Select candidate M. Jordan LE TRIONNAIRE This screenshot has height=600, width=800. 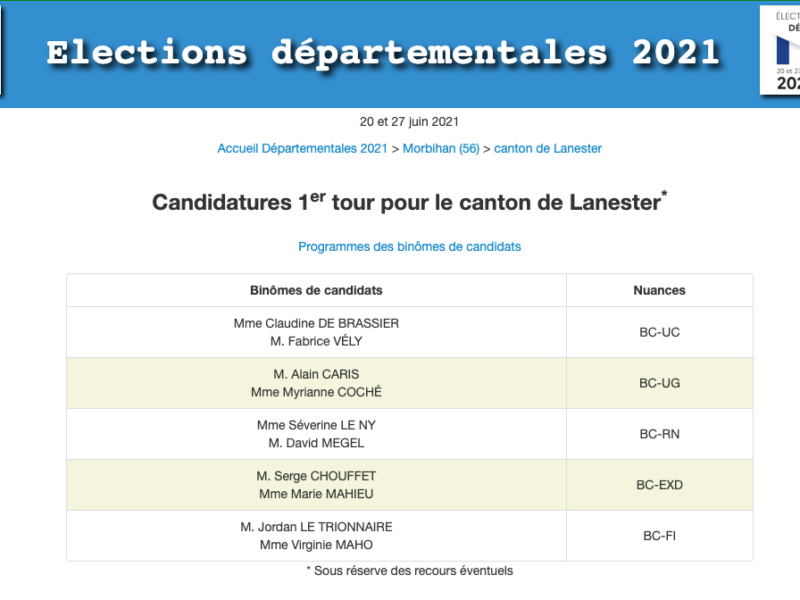316,527
